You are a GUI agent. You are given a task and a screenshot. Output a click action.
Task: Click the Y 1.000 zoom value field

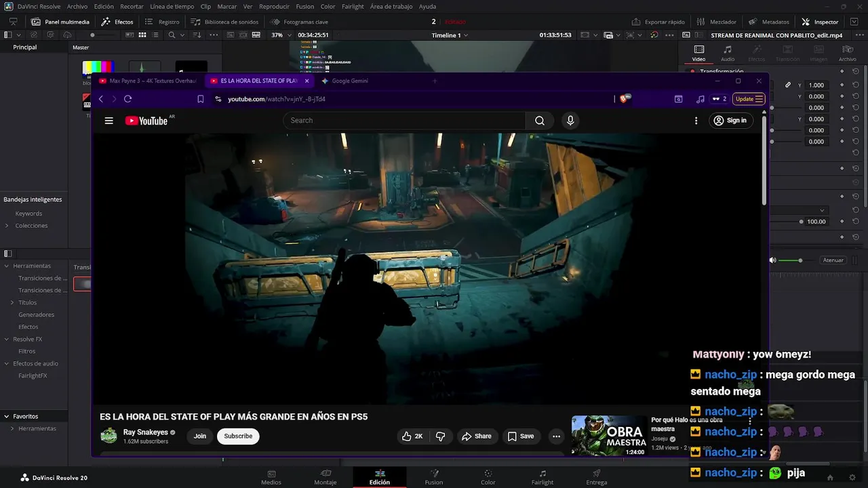tap(816, 85)
